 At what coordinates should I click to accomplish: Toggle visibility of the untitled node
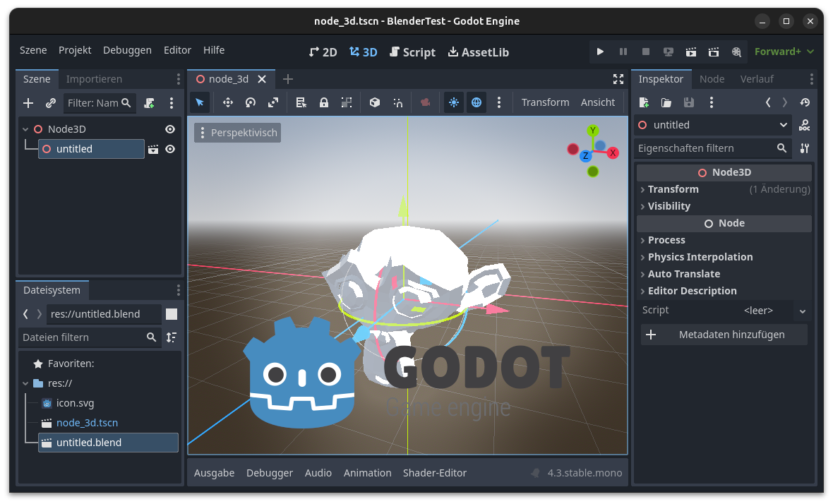170,149
